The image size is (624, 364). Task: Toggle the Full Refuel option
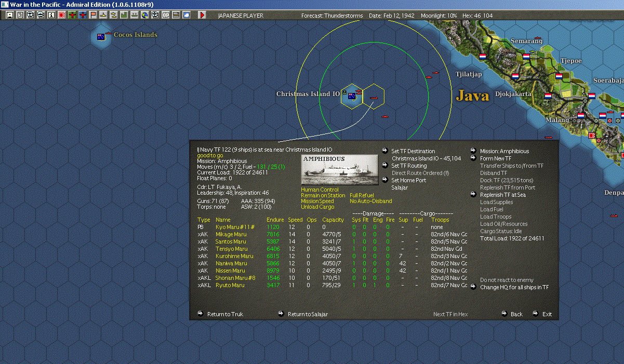pos(362,196)
